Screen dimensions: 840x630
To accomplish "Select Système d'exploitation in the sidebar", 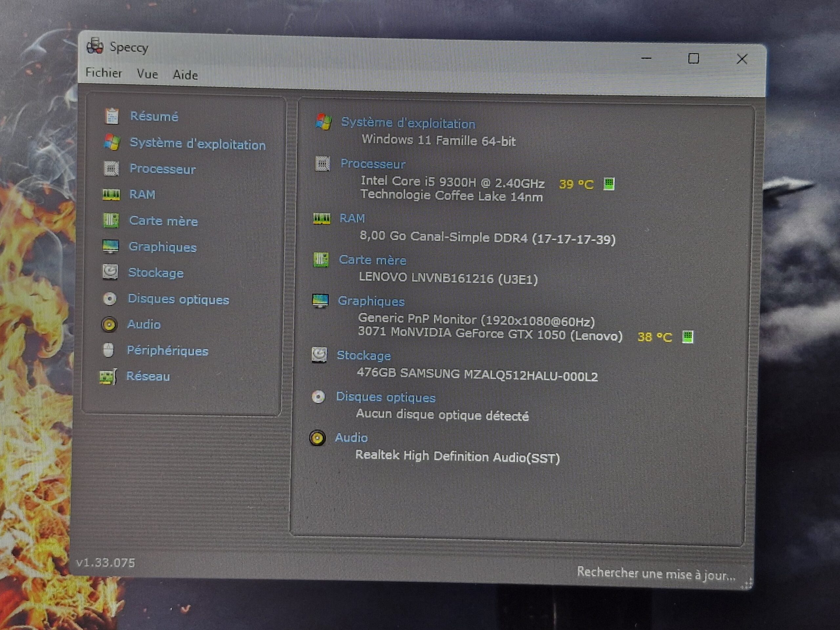I will (198, 144).
